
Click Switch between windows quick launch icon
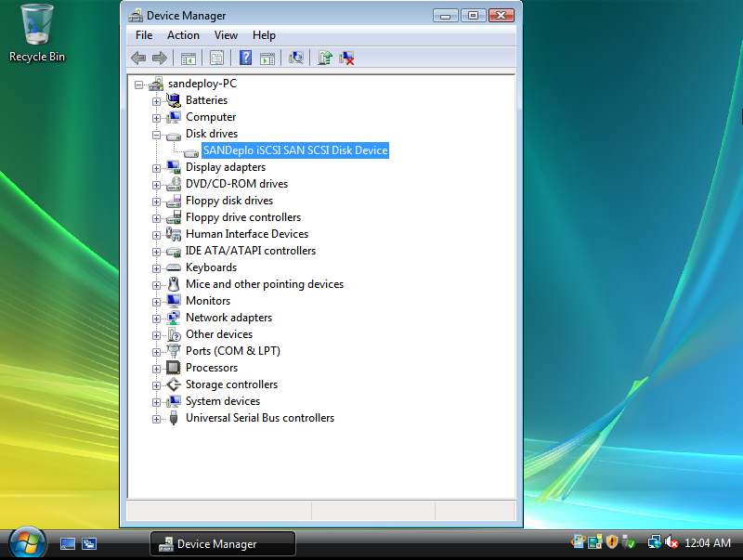pos(89,544)
